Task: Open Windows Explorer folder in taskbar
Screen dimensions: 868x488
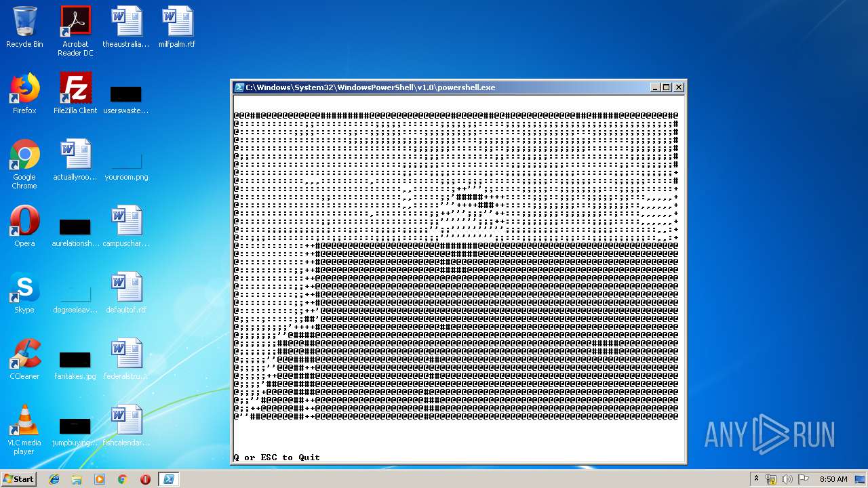Action: (77, 479)
